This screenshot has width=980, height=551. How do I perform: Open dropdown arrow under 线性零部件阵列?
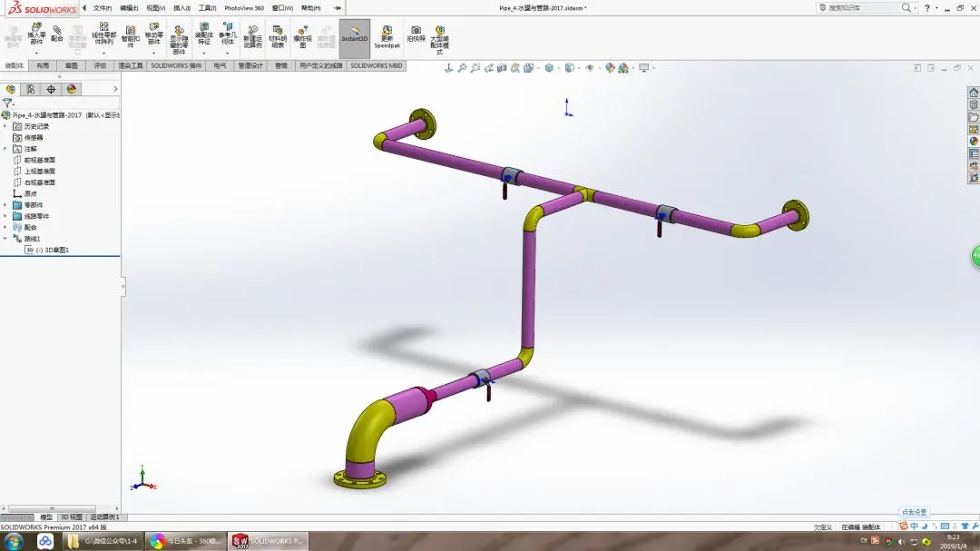103,54
